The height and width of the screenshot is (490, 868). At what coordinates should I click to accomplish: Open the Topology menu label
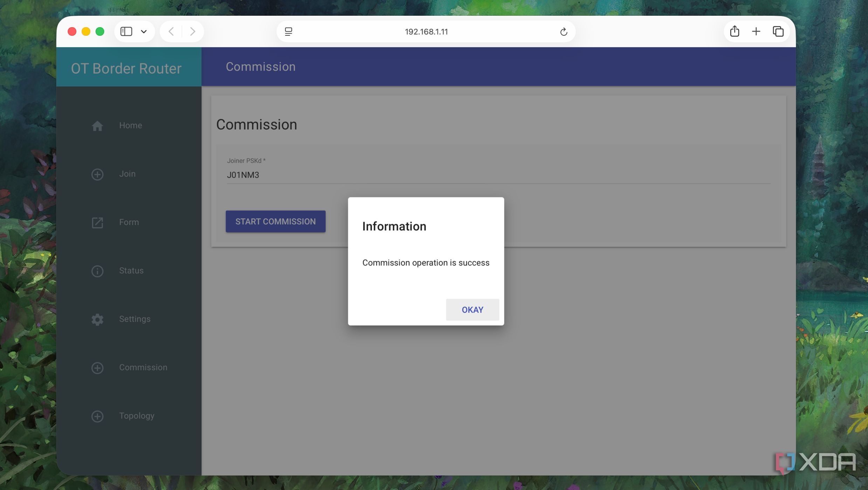(137, 416)
